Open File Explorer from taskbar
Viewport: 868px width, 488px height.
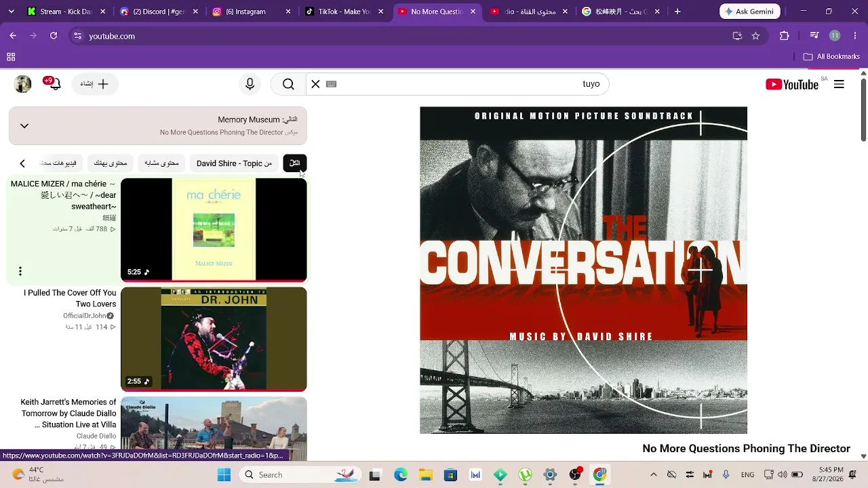coord(425,474)
